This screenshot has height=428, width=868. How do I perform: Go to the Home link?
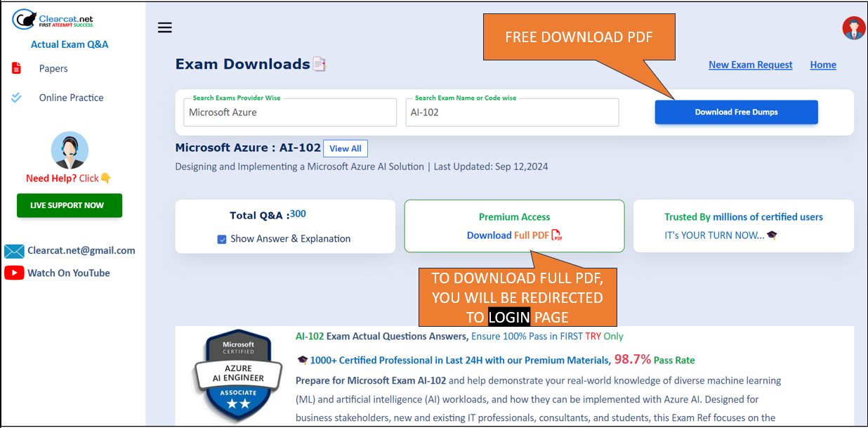pyautogui.click(x=823, y=65)
